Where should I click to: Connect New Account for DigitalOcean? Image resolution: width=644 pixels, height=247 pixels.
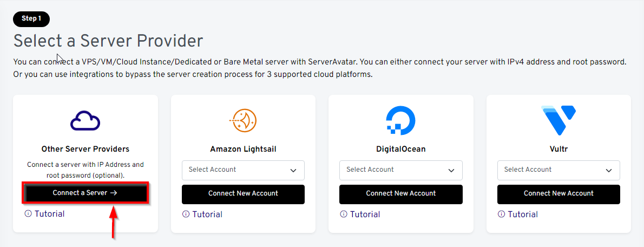coord(400,194)
